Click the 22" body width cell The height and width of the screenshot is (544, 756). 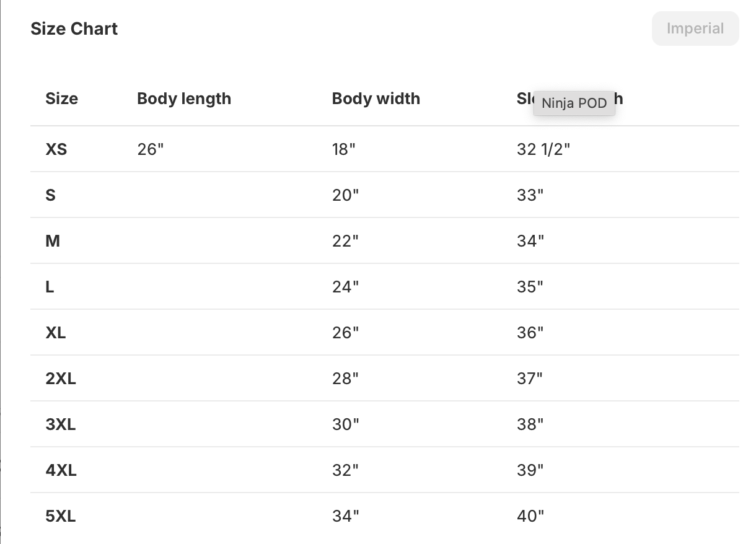coord(345,241)
